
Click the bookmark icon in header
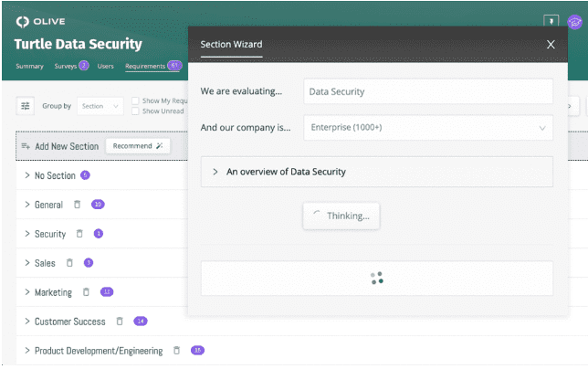tap(551, 21)
